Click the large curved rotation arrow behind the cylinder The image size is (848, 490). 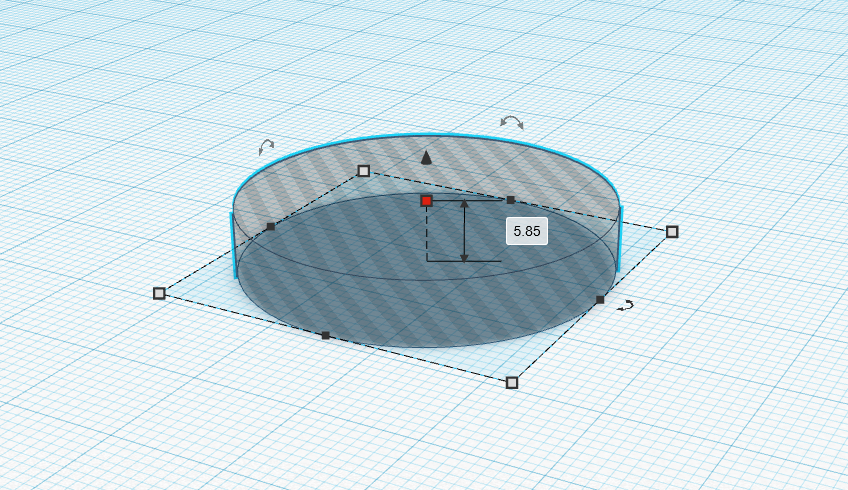point(512,122)
